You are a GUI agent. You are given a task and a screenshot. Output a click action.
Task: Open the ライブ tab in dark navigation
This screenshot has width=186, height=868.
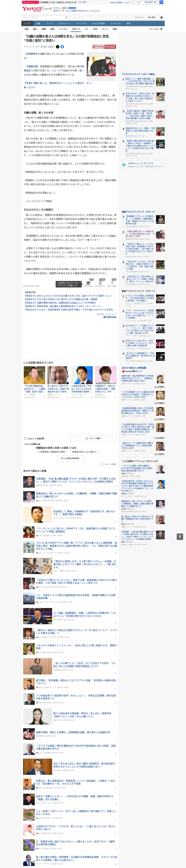[x=49, y=24]
